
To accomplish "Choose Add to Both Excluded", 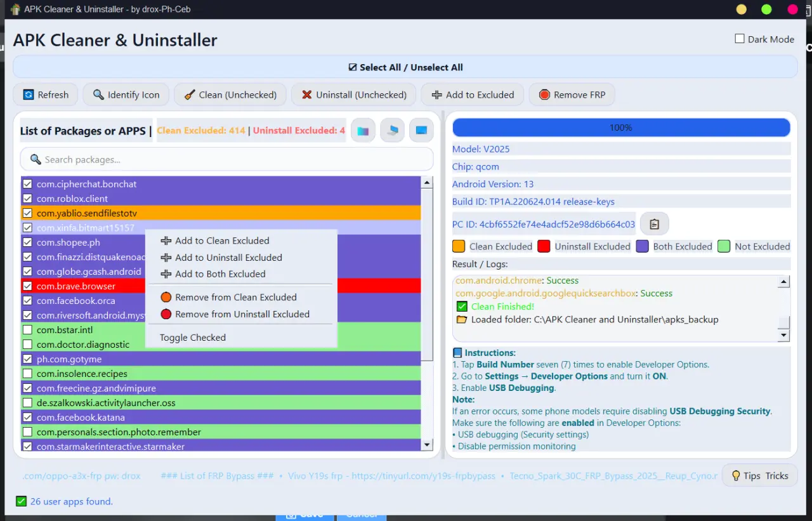I will click(241, 274).
